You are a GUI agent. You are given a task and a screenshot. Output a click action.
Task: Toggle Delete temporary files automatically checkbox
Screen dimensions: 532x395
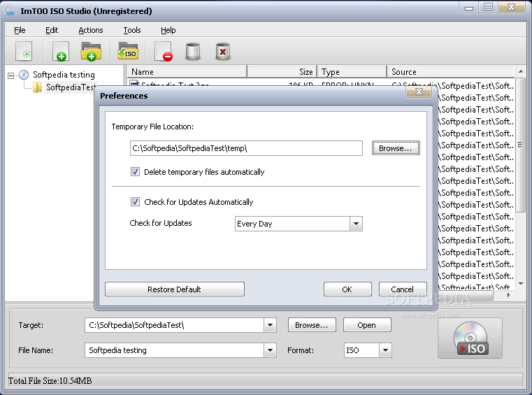[135, 172]
